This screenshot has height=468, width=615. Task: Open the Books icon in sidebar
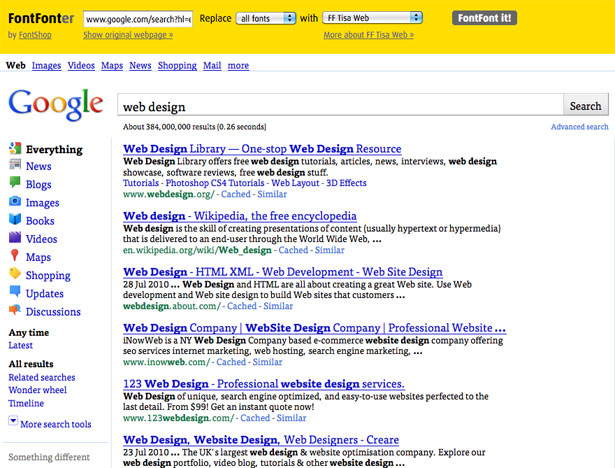pyautogui.click(x=15, y=219)
